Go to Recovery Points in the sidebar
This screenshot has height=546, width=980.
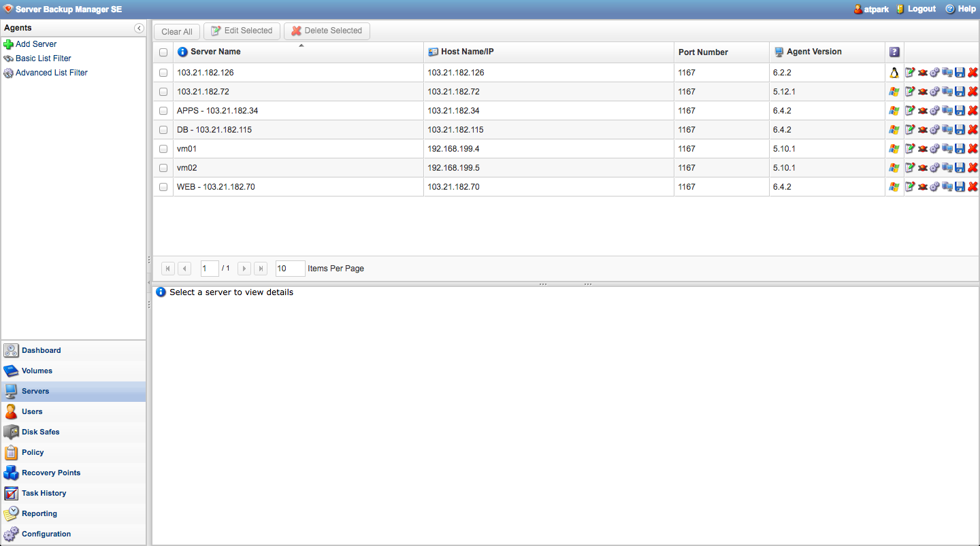(x=50, y=473)
